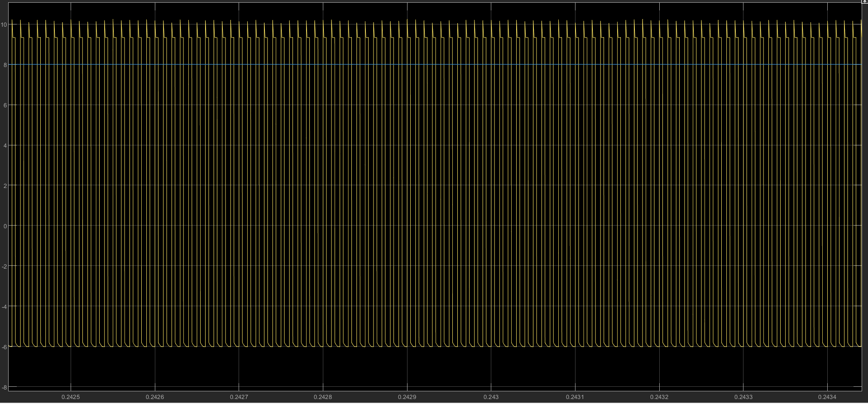Click the y-axis tick label 10
Image resolution: width=868 pixels, height=404 pixels.
4,24
